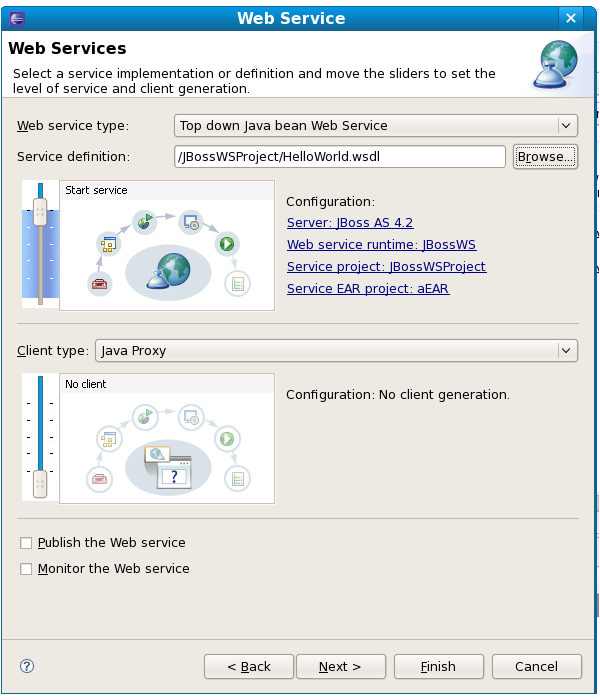Click the red toolbox icon in service diagram
600x700 pixels.
pyautogui.click(x=100, y=283)
